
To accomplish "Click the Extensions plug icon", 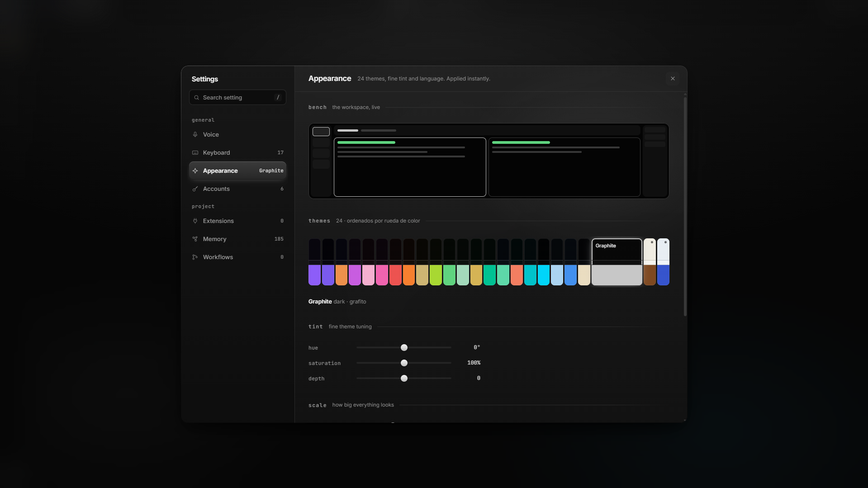I will tap(195, 221).
